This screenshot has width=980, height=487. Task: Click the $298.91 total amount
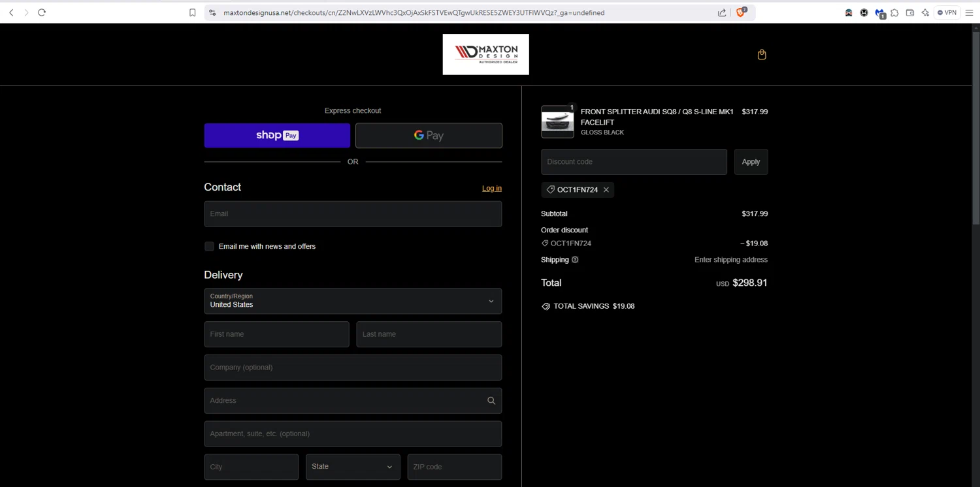point(750,283)
